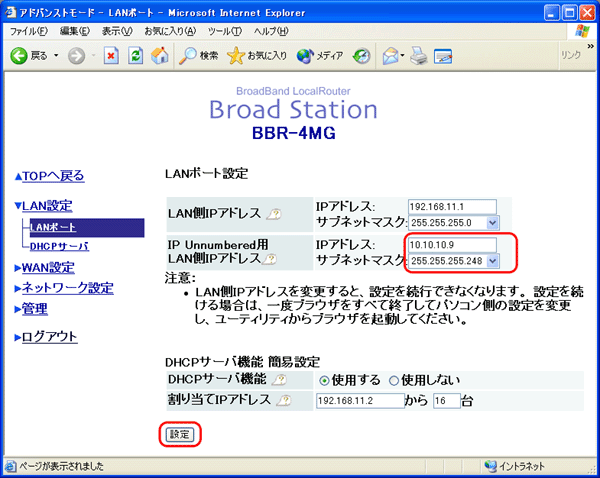Viewport: 600px width, 478px height.
Task: Click the LANポート設定 heading text
Action: pyautogui.click(x=206, y=174)
